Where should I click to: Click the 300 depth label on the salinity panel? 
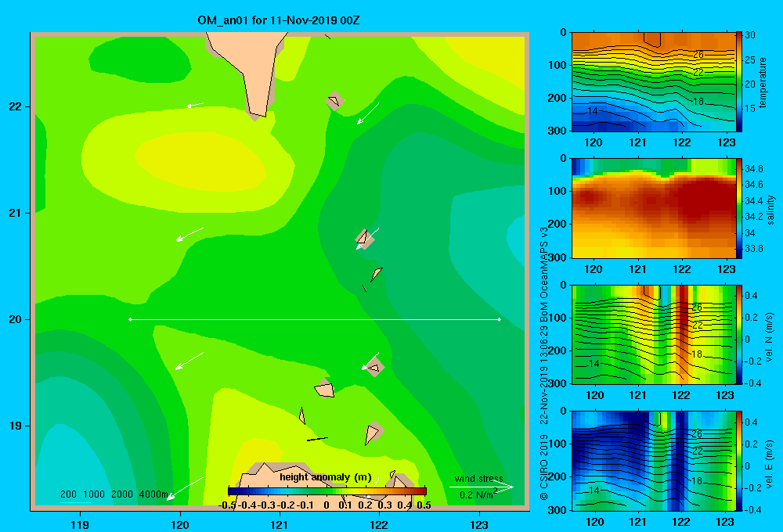(557, 257)
